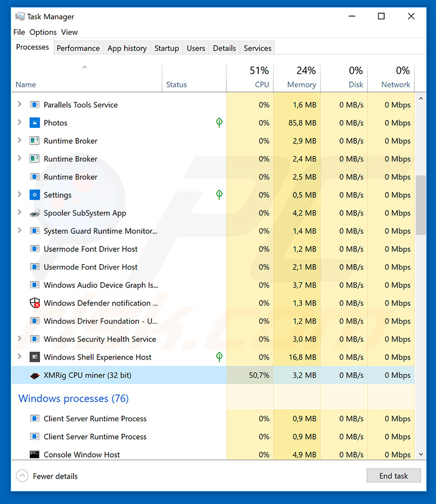
Task: Click the Fewer details circular arrow icon
Action: click(x=22, y=476)
